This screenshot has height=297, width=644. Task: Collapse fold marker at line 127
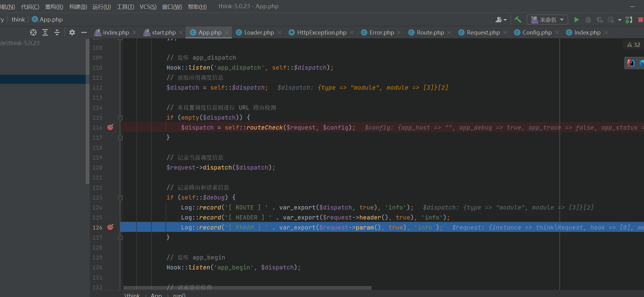pyautogui.click(x=120, y=237)
